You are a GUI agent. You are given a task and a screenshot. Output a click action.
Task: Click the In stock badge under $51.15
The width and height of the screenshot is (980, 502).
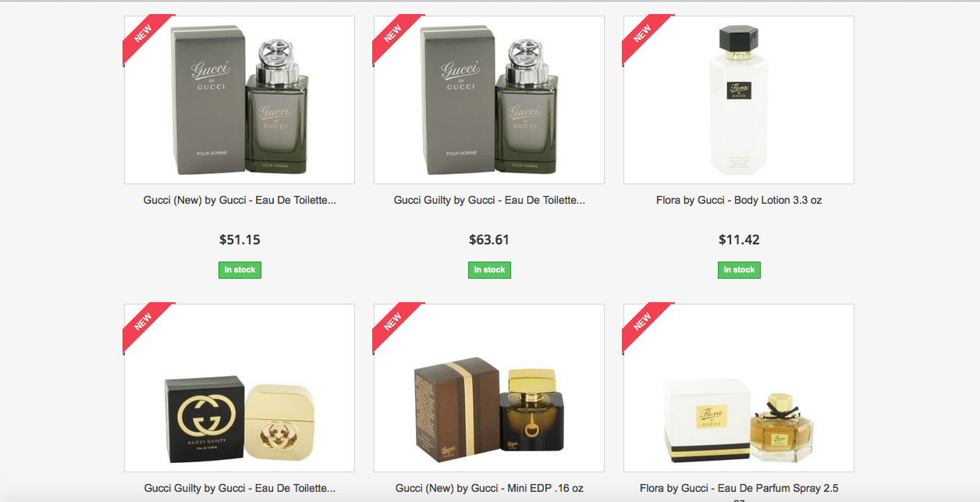tap(240, 270)
